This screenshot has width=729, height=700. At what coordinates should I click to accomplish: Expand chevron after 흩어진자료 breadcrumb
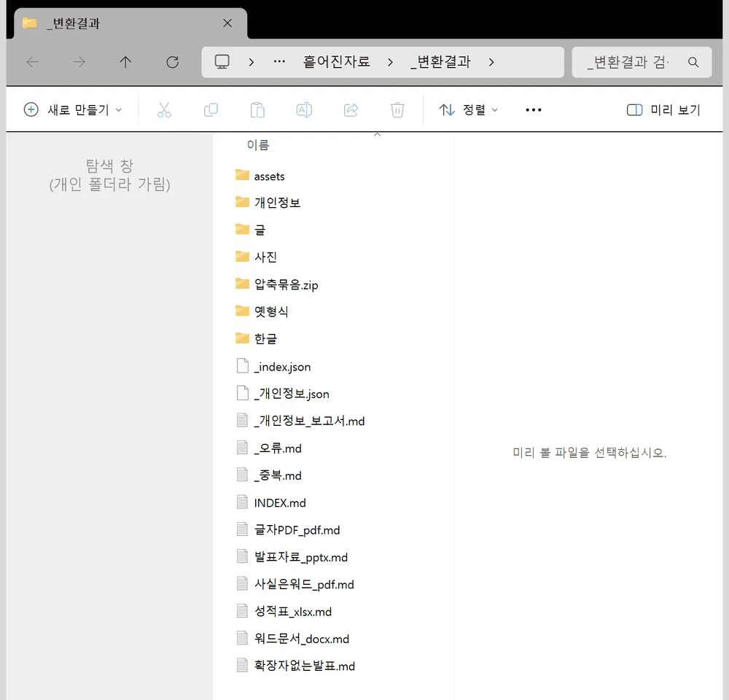tap(390, 62)
